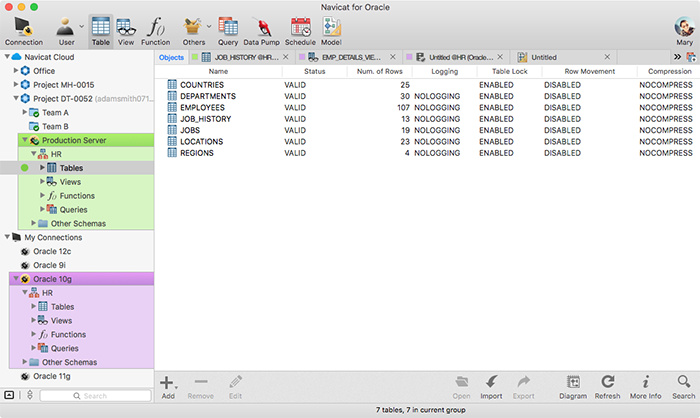This screenshot has height=418, width=700.
Task: Sort by the Logging column header
Action: point(445,71)
